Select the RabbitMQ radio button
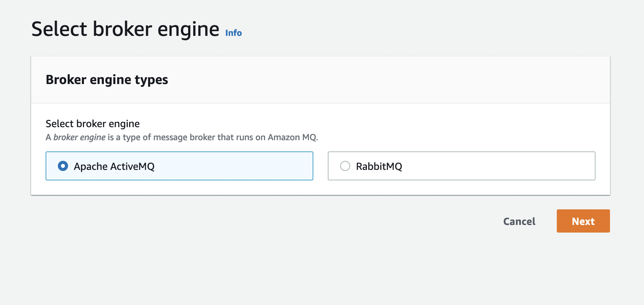The width and height of the screenshot is (644, 305). [345, 166]
